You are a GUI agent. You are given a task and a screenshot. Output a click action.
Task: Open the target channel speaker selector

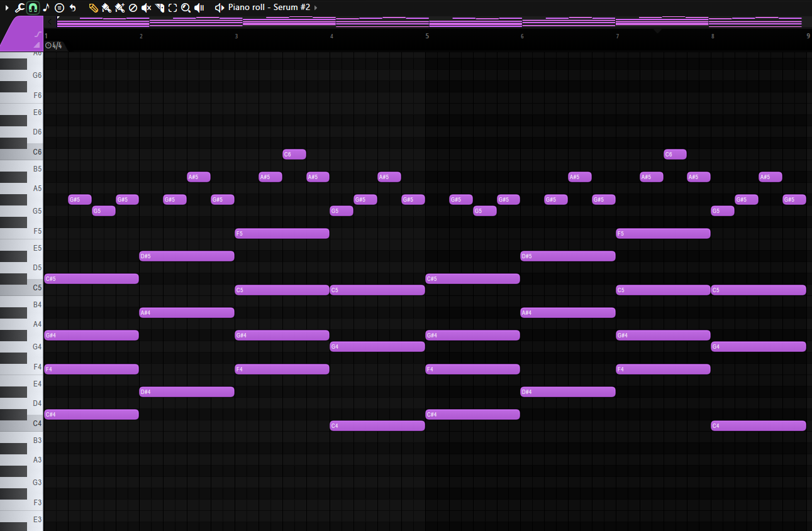(219, 8)
